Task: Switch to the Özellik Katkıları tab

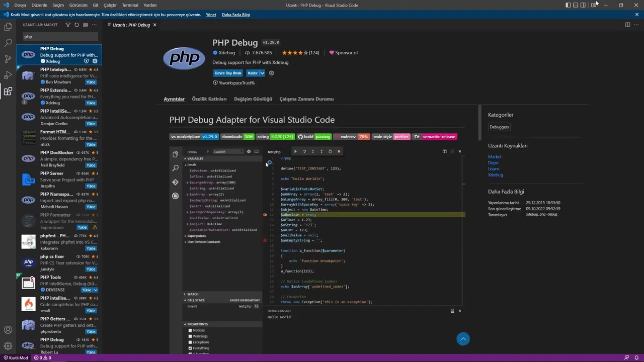Action: click(x=209, y=99)
